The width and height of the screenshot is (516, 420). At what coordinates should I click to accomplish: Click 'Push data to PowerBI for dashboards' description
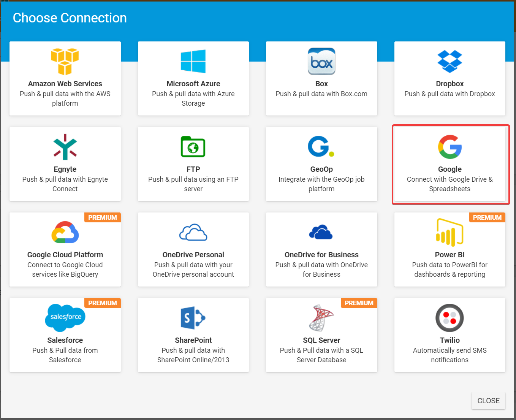coord(450,269)
